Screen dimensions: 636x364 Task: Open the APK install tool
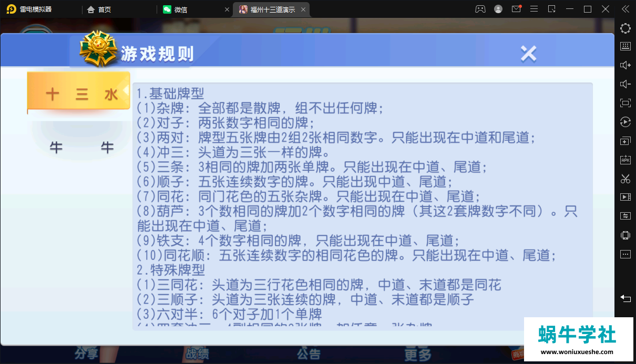click(x=625, y=159)
